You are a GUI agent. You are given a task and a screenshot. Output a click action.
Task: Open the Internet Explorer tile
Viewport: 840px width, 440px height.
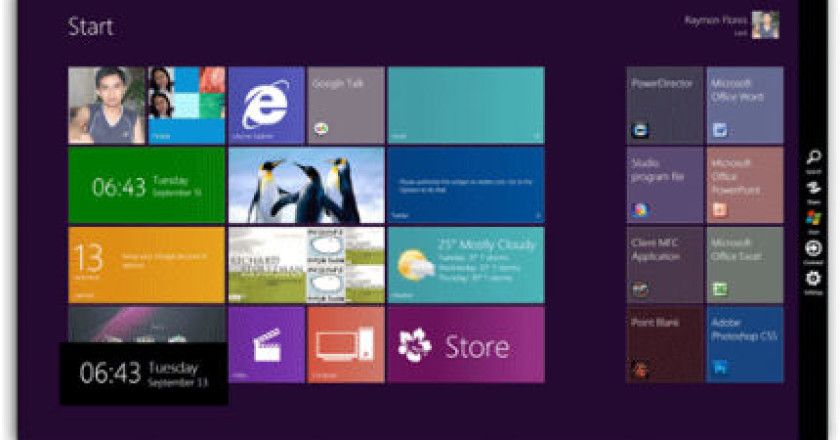(267, 106)
